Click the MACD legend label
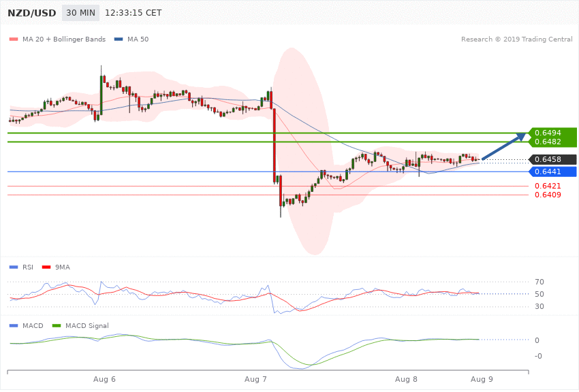Screen dimensions: 579x392 (33, 325)
